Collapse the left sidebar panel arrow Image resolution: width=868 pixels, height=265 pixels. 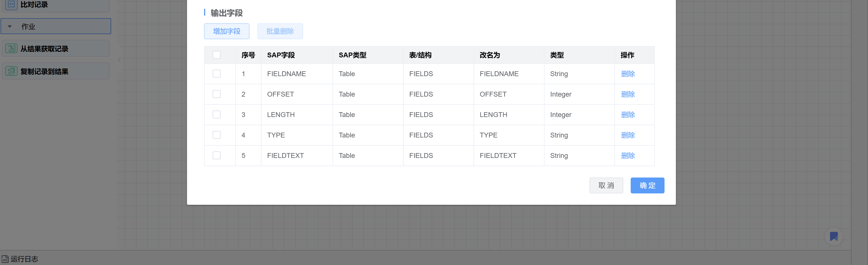(x=119, y=60)
